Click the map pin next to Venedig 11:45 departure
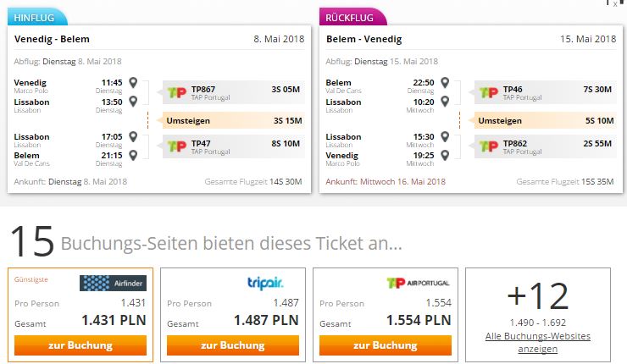The image size is (627, 364). point(133,83)
